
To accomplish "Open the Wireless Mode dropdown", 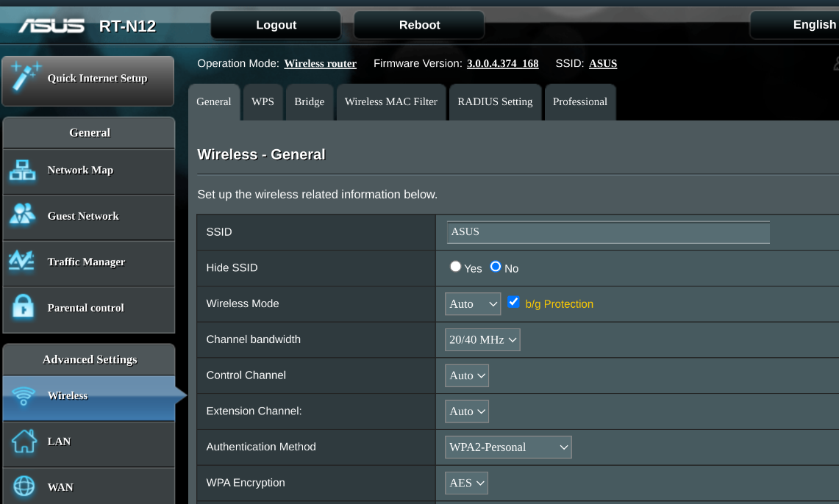I will click(473, 304).
